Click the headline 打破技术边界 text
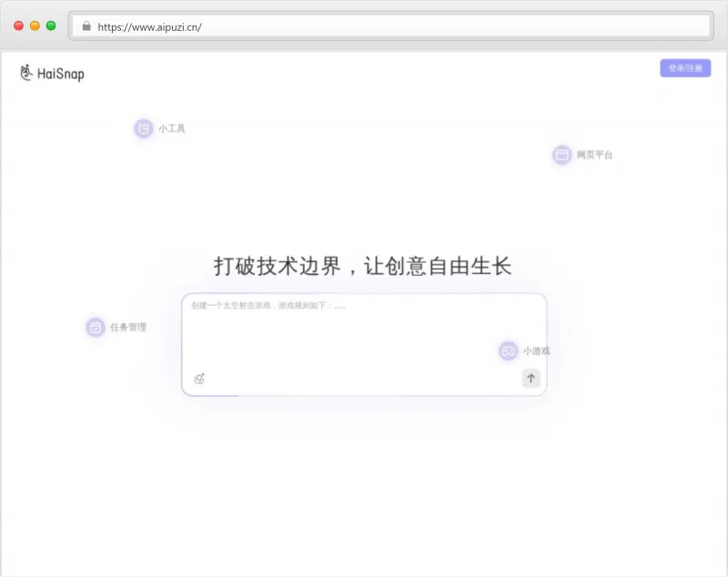 click(x=364, y=265)
